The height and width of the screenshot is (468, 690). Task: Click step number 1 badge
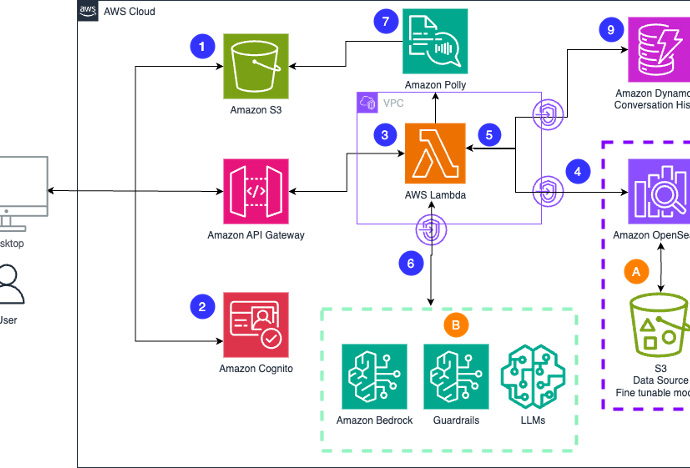pyautogui.click(x=204, y=45)
